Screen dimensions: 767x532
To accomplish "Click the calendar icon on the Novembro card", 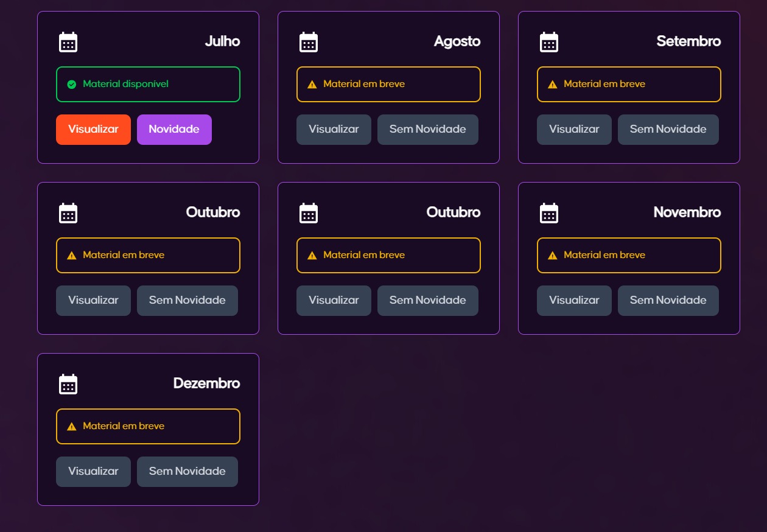I will click(549, 213).
